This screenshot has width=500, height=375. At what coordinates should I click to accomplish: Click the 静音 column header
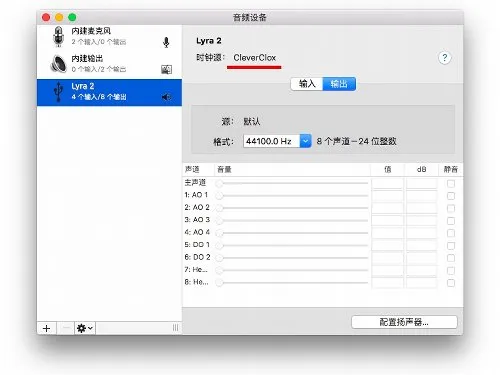tap(451, 169)
